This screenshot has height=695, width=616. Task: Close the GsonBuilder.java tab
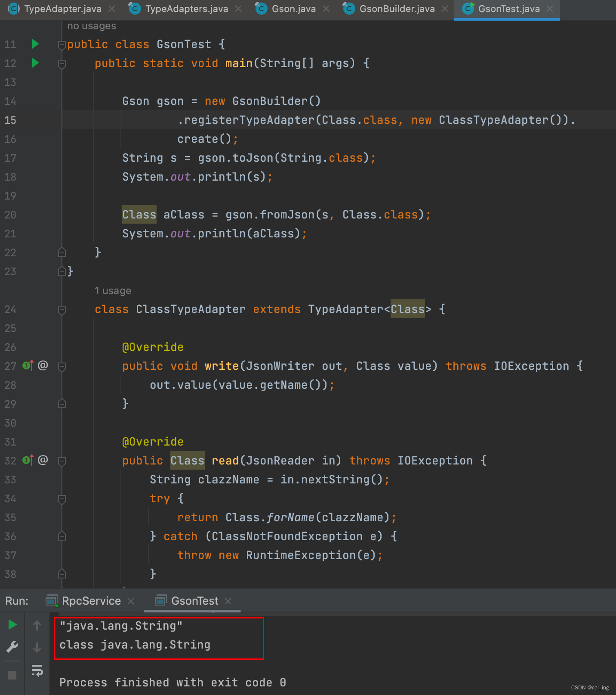pyautogui.click(x=445, y=9)
